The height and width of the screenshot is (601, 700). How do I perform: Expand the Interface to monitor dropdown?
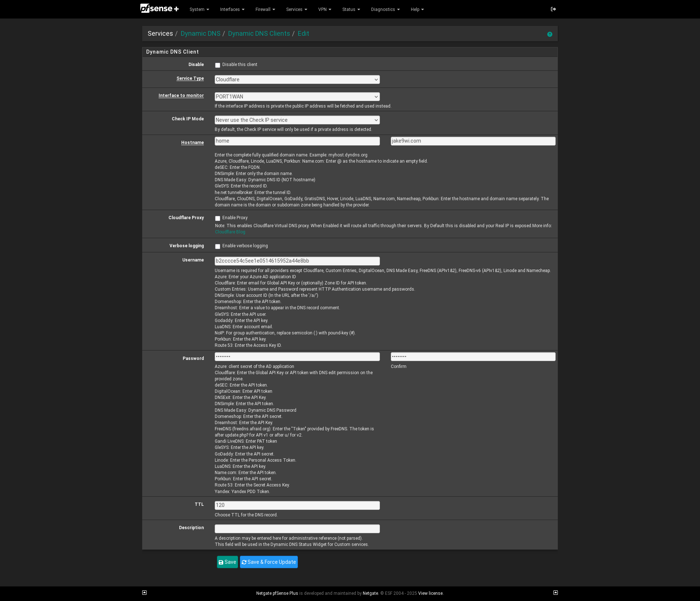pyautogui.click(x=297, y=97)
